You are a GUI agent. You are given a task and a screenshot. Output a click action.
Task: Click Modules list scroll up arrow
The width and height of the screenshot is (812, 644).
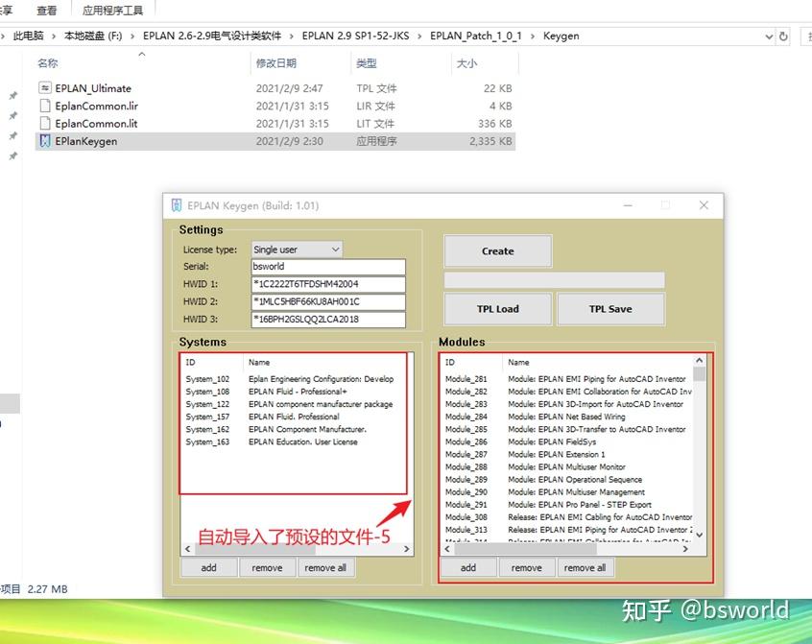click(699, 360)
